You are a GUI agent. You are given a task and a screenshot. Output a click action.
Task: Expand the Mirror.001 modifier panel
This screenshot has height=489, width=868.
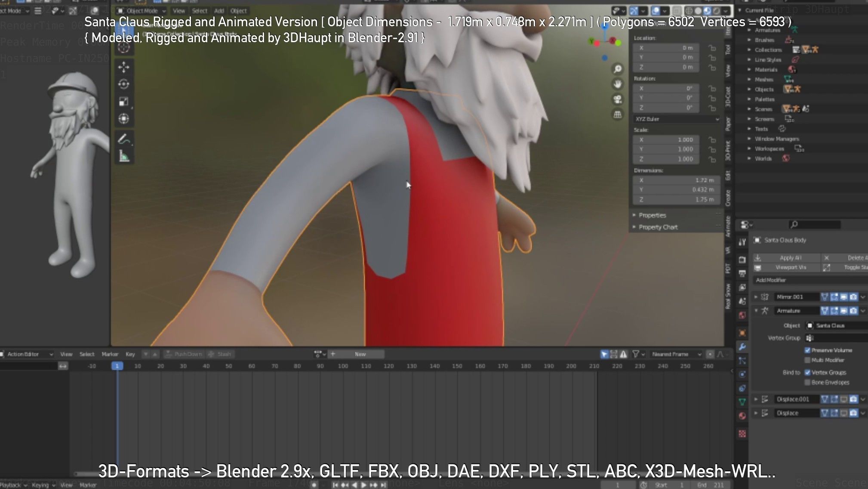pos(756,297)
